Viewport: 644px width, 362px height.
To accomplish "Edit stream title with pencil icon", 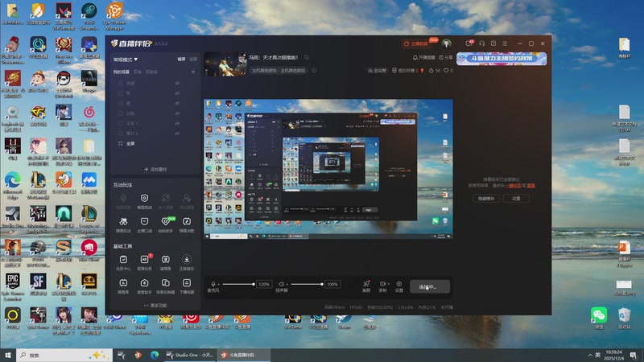I will 307,57.
